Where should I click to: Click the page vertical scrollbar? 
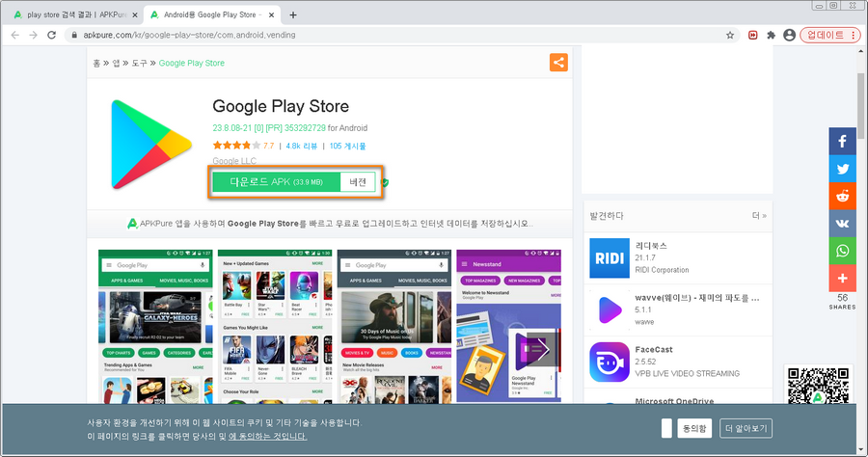click(x=861, y=105)
